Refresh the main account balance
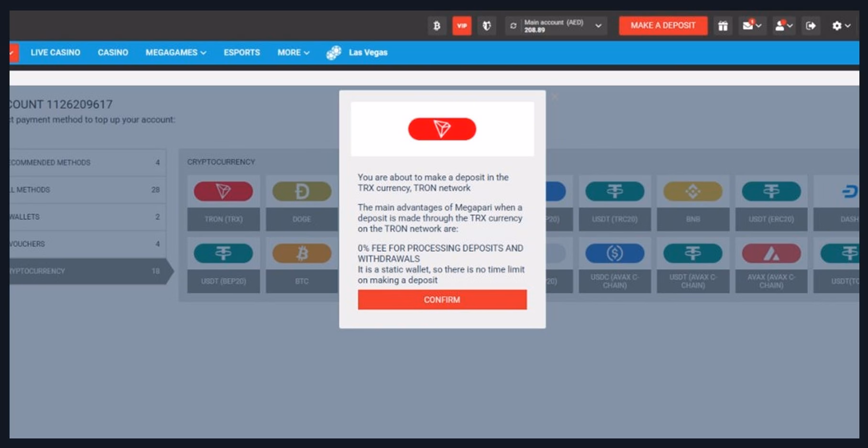Image resolution: width=868 pixels, height=448 pixels. [x=513, y=26]
